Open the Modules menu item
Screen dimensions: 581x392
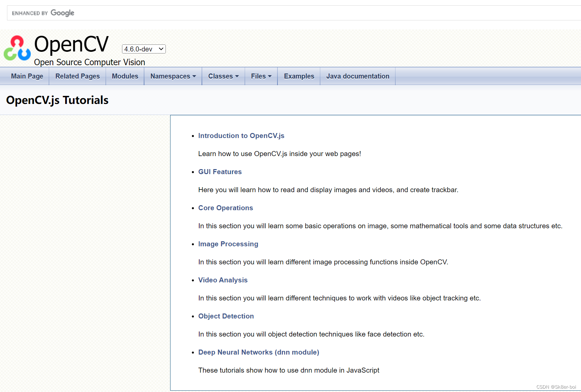(125, 76)
